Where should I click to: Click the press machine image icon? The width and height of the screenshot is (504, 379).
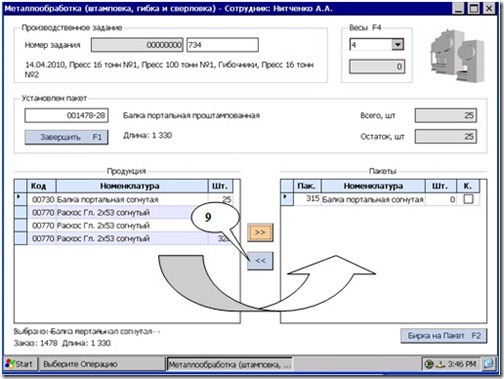(x=457, y=56)
